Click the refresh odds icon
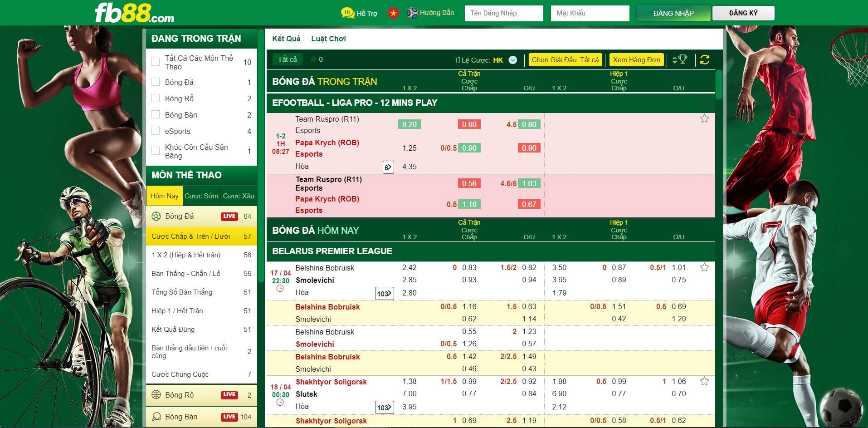The width and height of the screenshot is (868, 428). click(704, 59)
